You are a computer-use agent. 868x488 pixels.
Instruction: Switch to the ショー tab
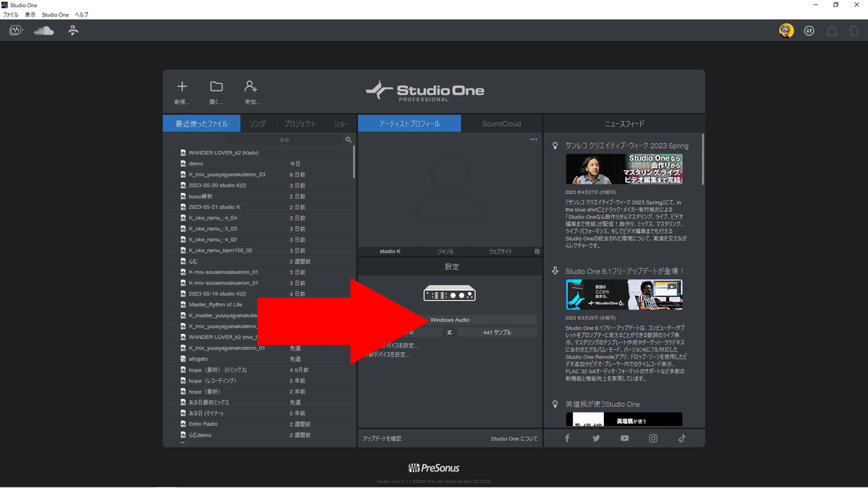tap(340, 124)
